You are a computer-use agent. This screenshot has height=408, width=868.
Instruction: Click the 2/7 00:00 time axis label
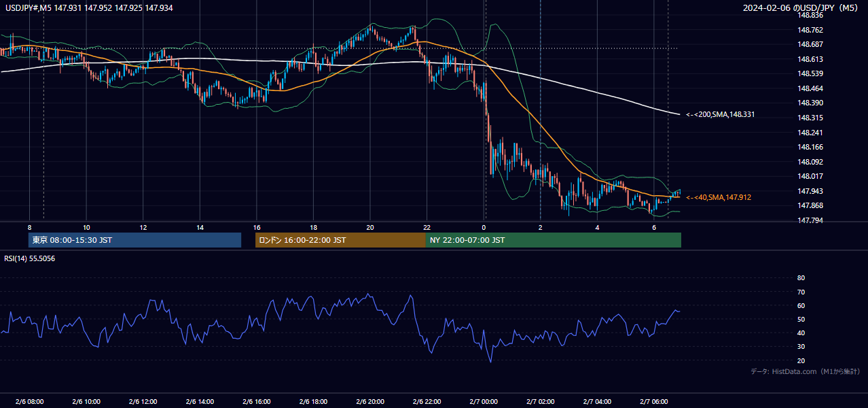pyautogui.click(x=484, y=401)
